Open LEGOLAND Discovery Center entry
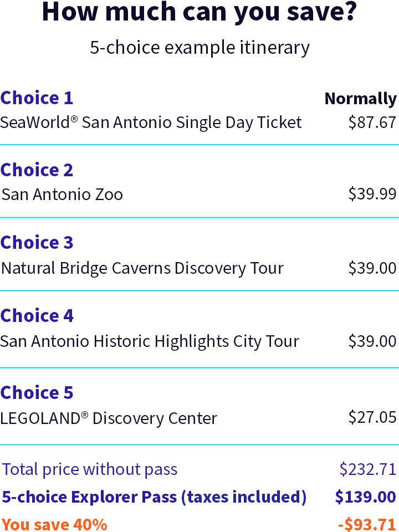 [109, 418]
